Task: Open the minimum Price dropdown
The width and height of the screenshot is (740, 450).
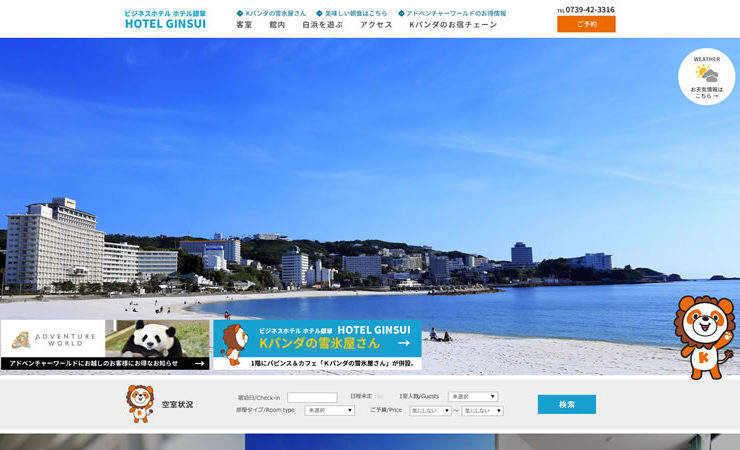Action: (x=430, y=411)
